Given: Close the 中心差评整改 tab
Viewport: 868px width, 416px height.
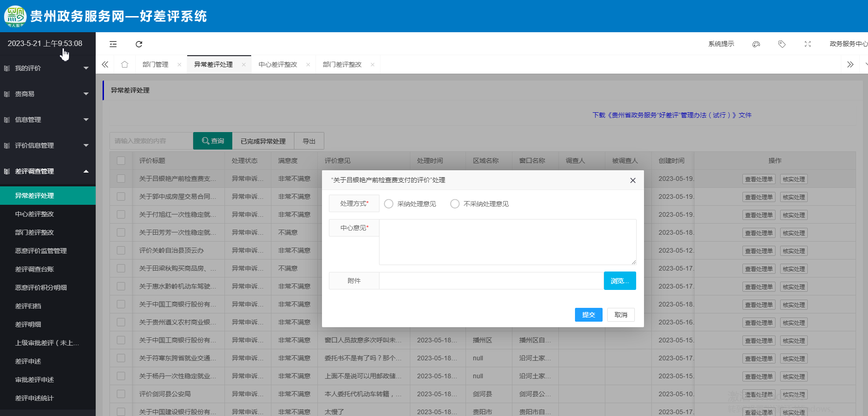Looking at the screenshot, I should [308, 64].
